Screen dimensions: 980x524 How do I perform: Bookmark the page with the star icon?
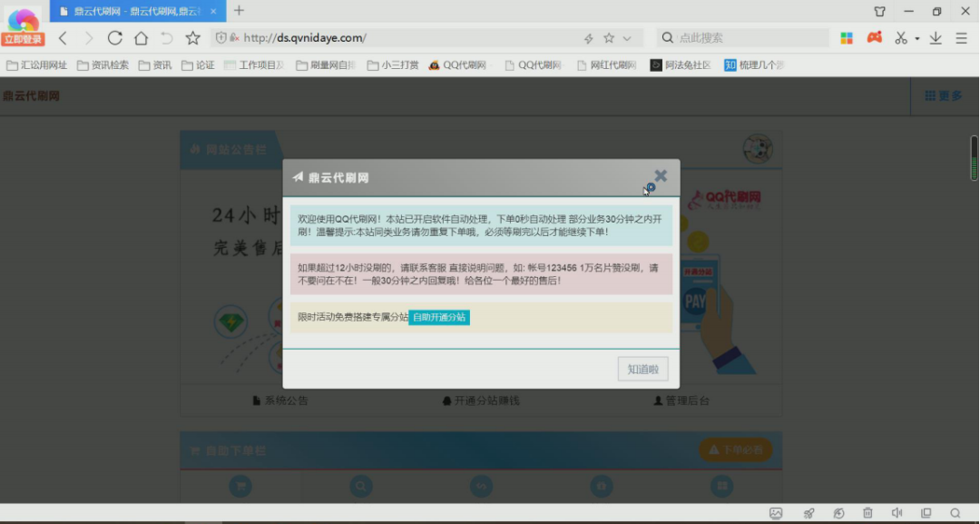point(609,37)
